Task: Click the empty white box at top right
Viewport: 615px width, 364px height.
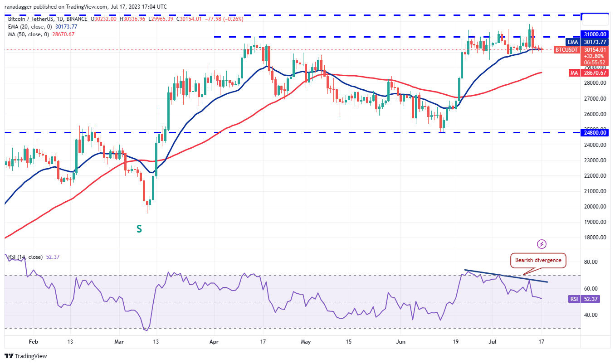Action: pos(595,19)
